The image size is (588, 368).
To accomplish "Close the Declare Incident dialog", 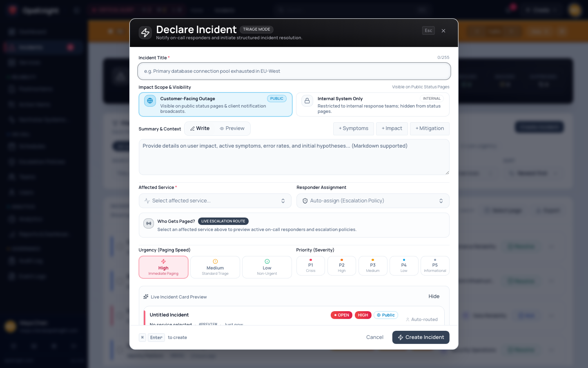I will 443,31.
